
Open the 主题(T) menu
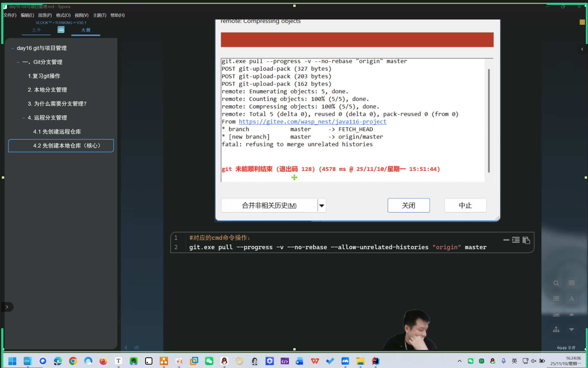pos(100,15)
